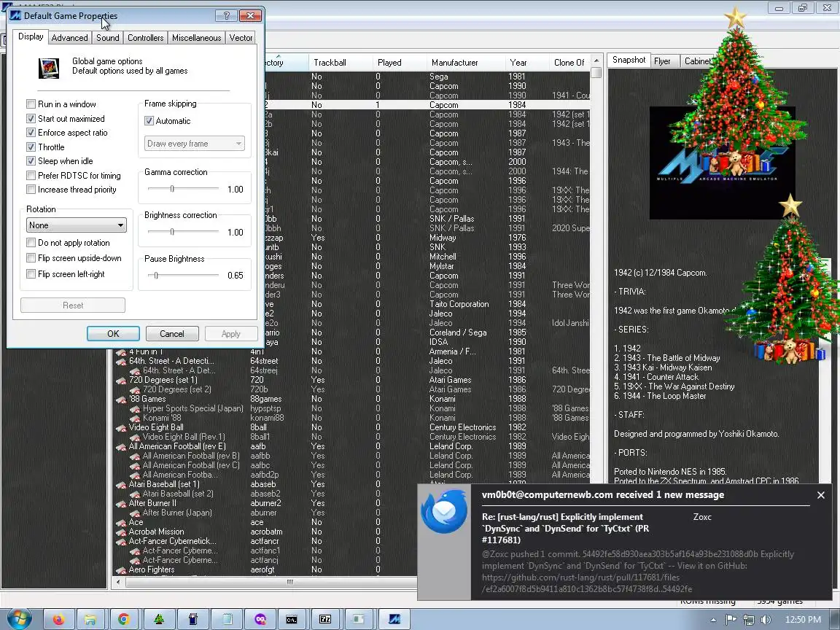Viewport: 840px width, 630px height.
Task: Click the game icon beside '88 Games
Action: (121, 399)
